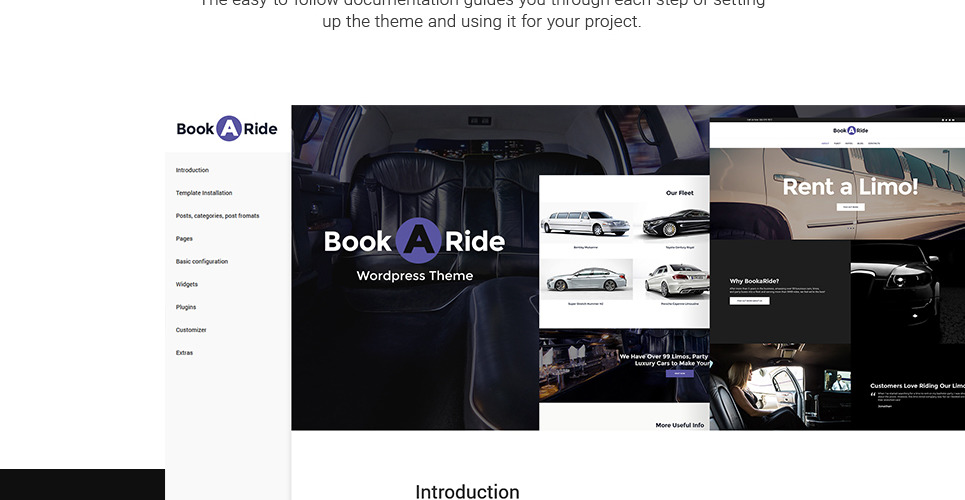The width and height of the screenshot is (965, 500).
Task: Jump to the Plugins section
Action: point(186,307)
